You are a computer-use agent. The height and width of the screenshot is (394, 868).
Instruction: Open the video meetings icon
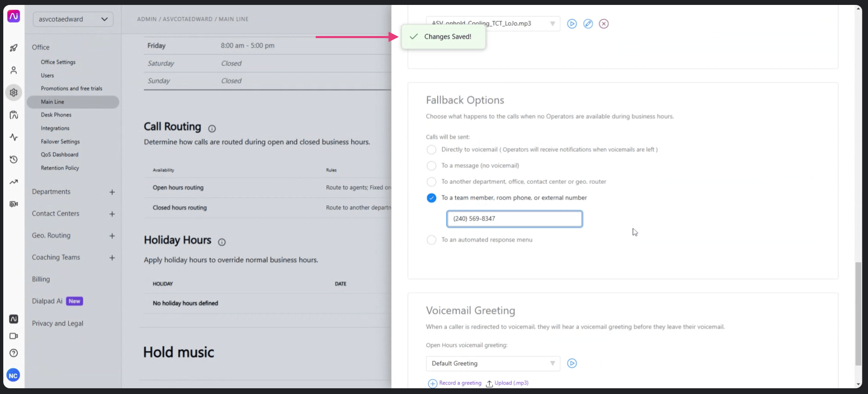(14, 336)
